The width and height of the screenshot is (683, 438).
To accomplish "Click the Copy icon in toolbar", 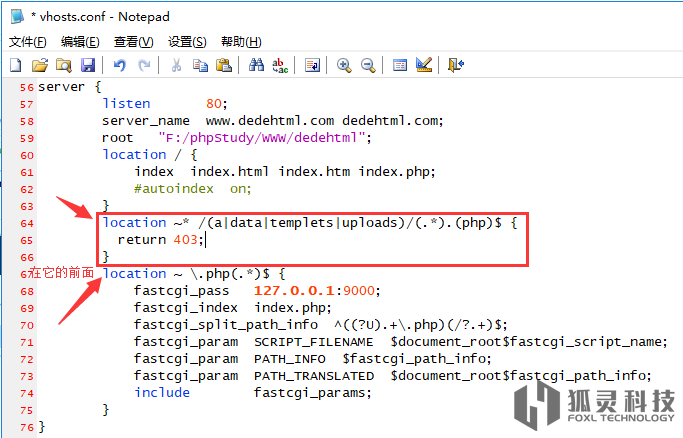I will click(x=200, y=65).
